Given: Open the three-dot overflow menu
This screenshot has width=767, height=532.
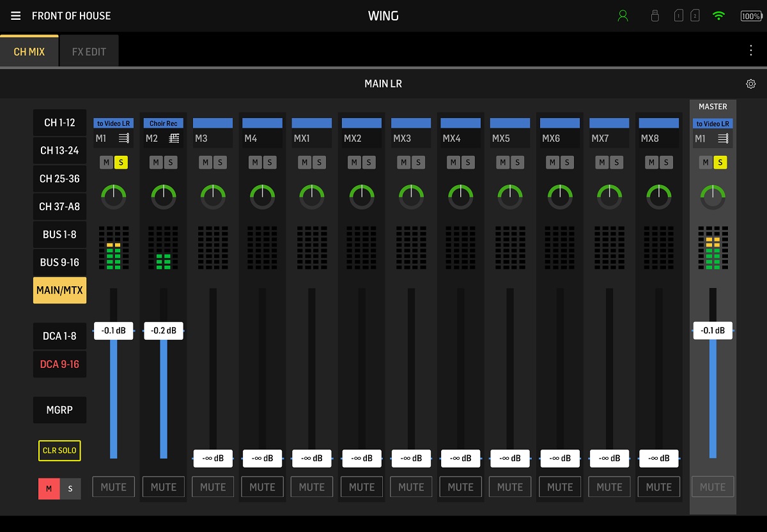Looking at the screenshot, I should pos(751,50).
